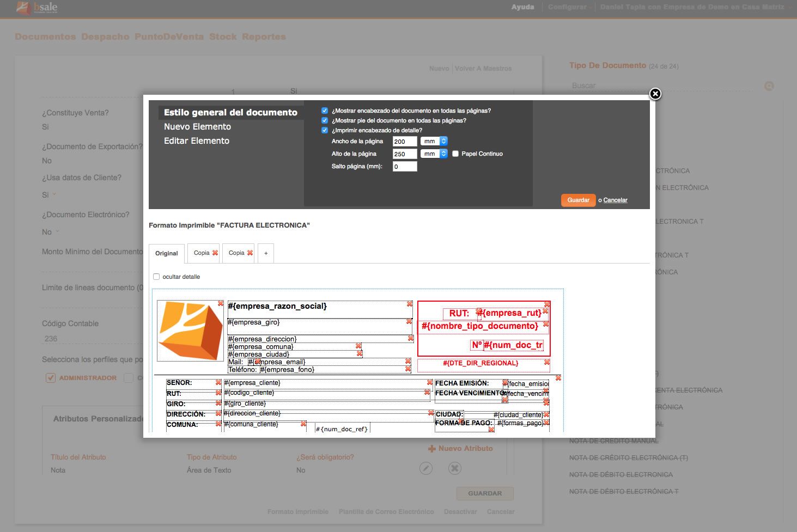Image resolution: width=797 pixels, height=532 pixels.
Task: Delete the #{empresa_giro} field using red X
Action: [409, 322]
